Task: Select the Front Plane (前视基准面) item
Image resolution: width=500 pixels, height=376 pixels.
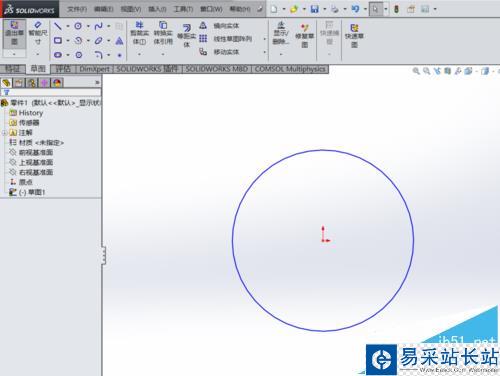Action: pyautogui.click(x=31, y=152)
